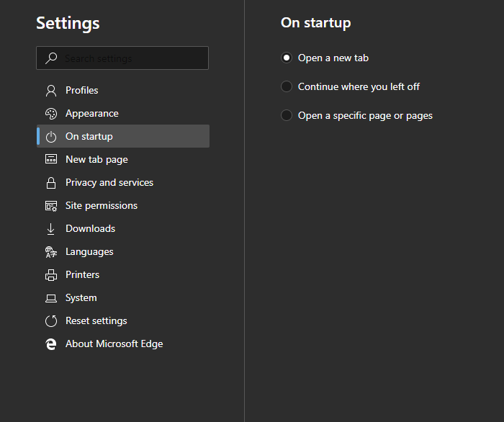Image resolution: width=504 pixels, height=422 pixels.
Task: Go to Reset settings
Action: click(x=96, y=320)
